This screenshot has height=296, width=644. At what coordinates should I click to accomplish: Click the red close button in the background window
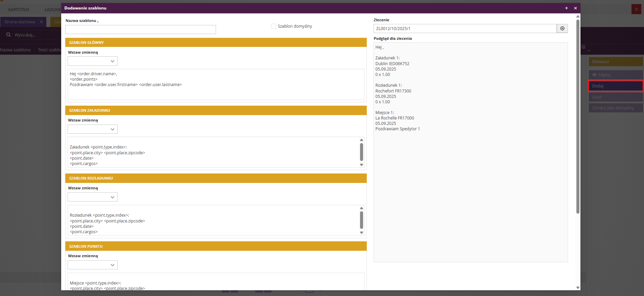click(636, 9)
